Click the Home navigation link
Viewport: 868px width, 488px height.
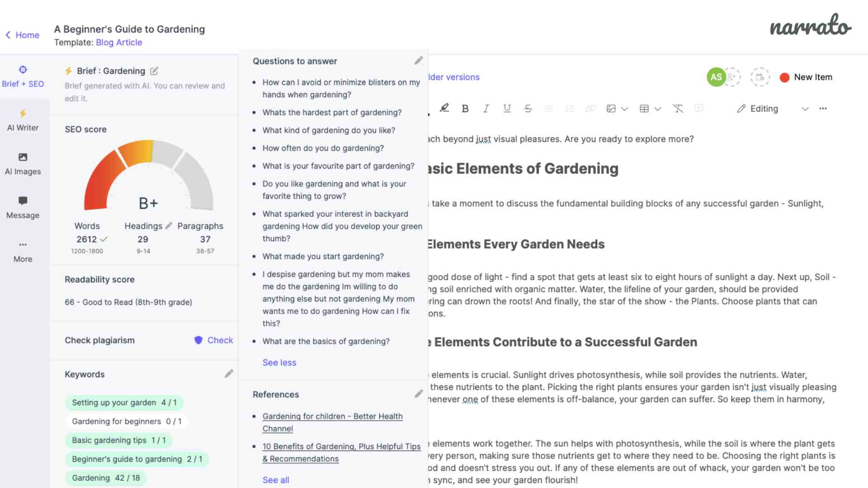pos(21,34)
